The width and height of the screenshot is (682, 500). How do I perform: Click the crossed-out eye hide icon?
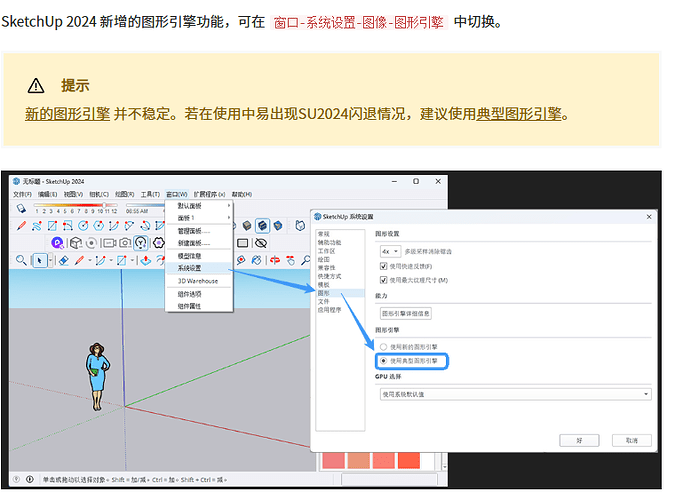pos(261,243)
